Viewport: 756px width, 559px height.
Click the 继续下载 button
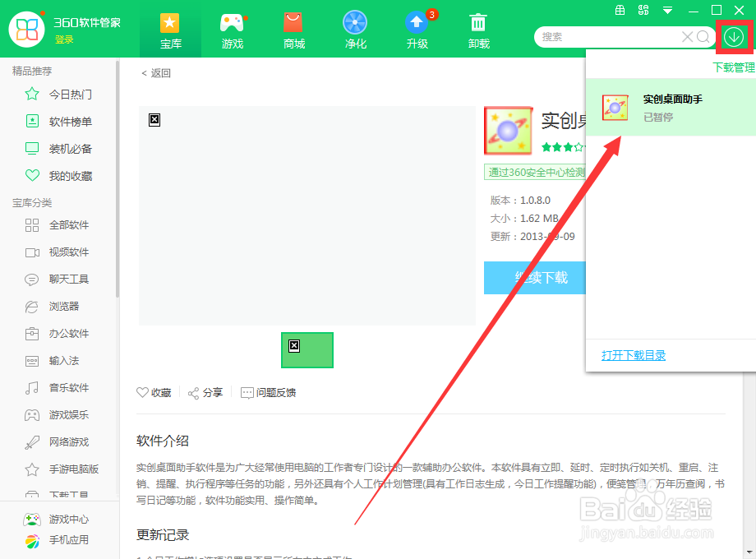click(x=535, y=278)
